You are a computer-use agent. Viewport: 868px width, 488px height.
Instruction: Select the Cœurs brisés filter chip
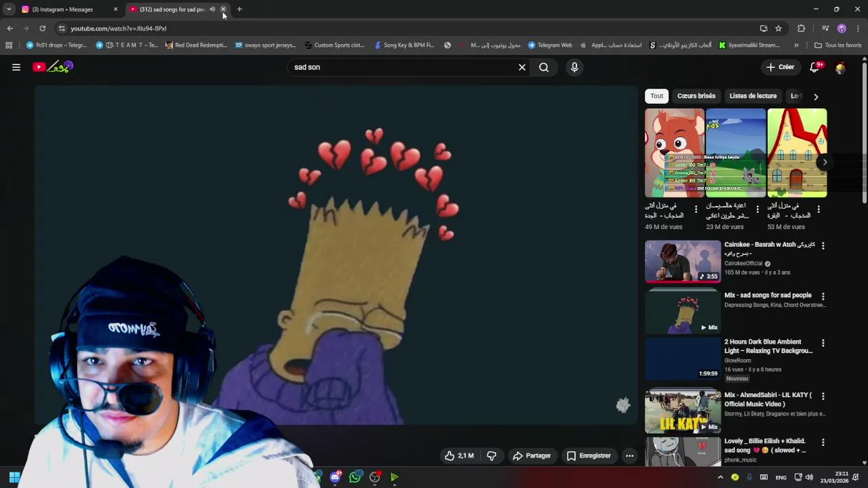tap(696, 96)
